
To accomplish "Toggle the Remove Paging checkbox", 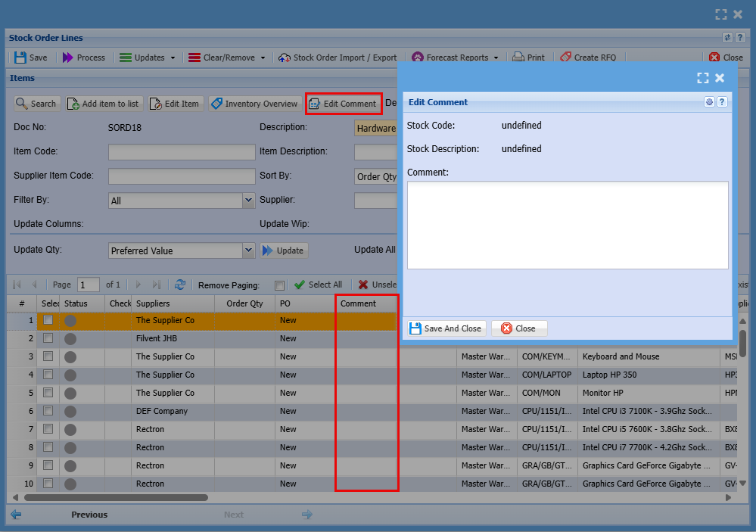I will [279, 285].
